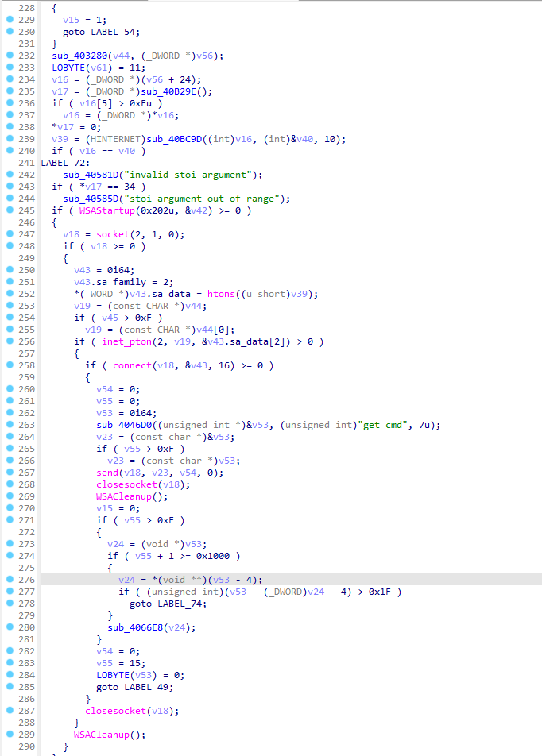The width and height of the screenshot is (542, 756).
Task: Toggle breakpoint dot on line 245 WSAStartup
Action: (10, 210)
